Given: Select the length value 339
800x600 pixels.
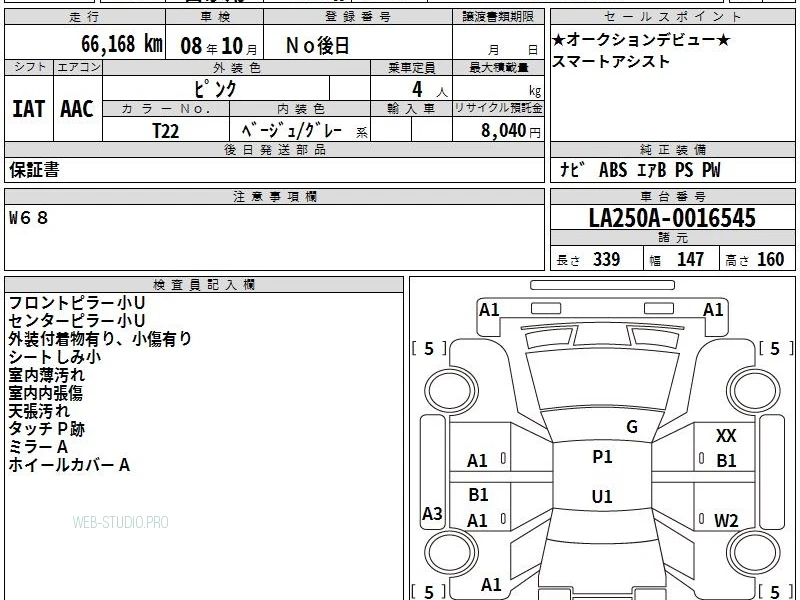Looking at the screenshot, I should point(607,260).
